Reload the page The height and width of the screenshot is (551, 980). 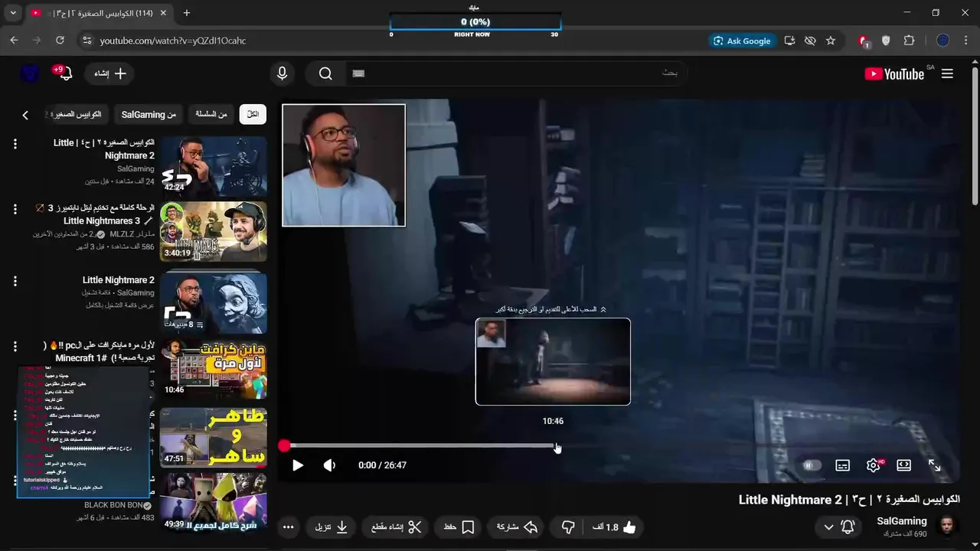60,41
